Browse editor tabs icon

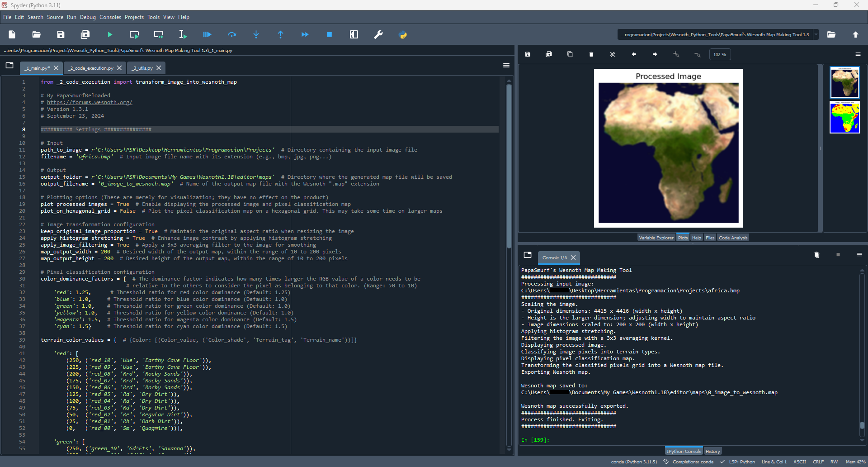(9, 66)
